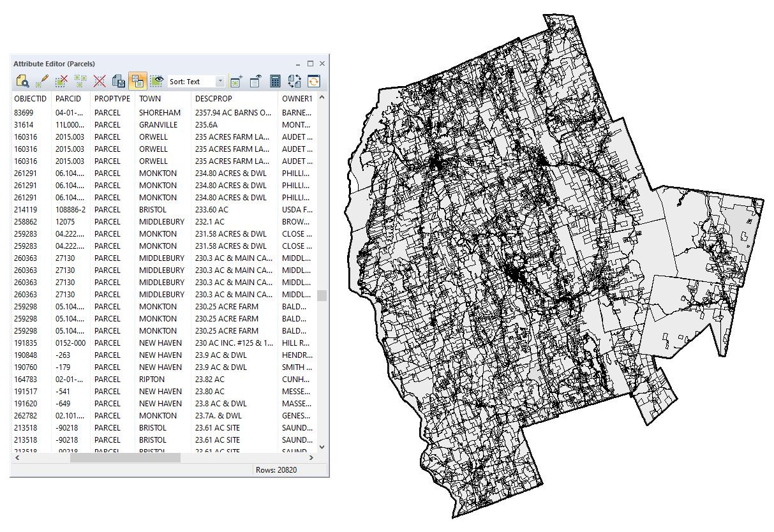774x532 pixels.
Task: Click the 'HENDR...' owner cell
Action: click(x=297, y=355)
